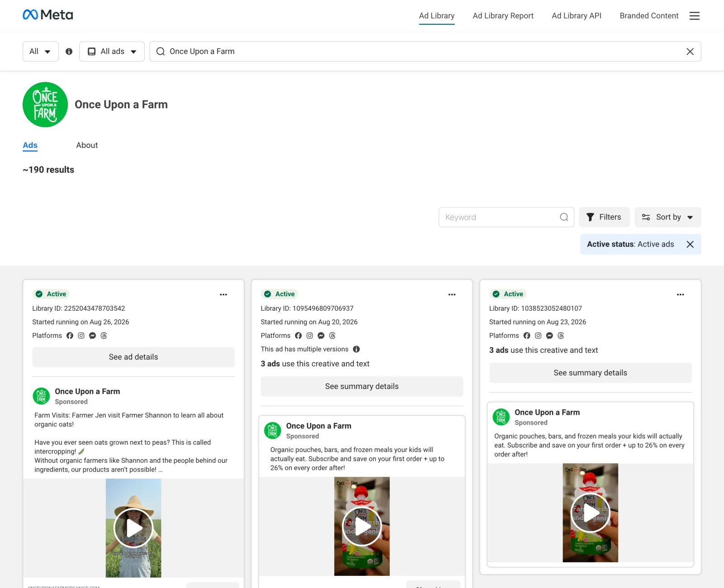Switch to the About tab

tap(87, 145)
